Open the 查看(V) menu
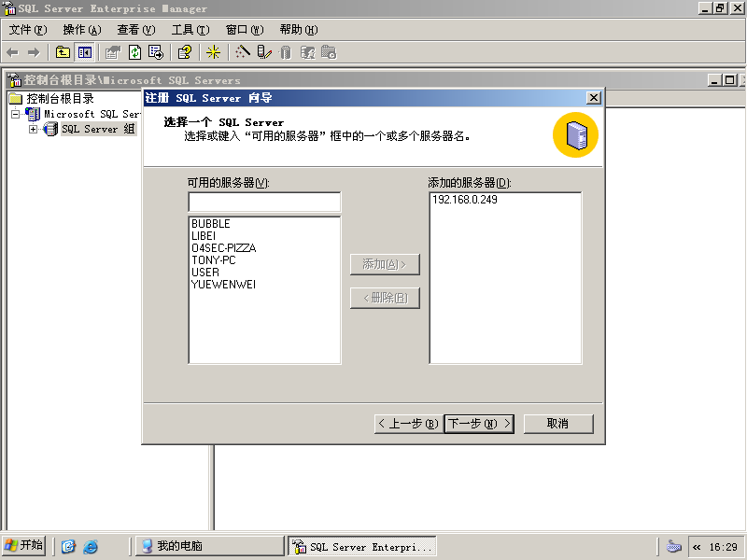Viewport: 747px width, 560px height. 136,30
